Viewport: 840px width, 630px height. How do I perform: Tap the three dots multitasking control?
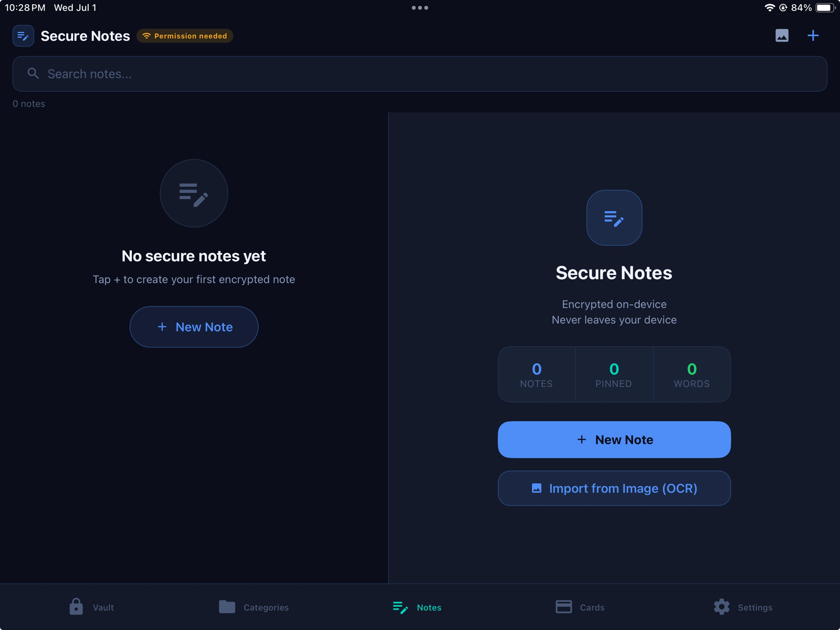pos(420,8)
